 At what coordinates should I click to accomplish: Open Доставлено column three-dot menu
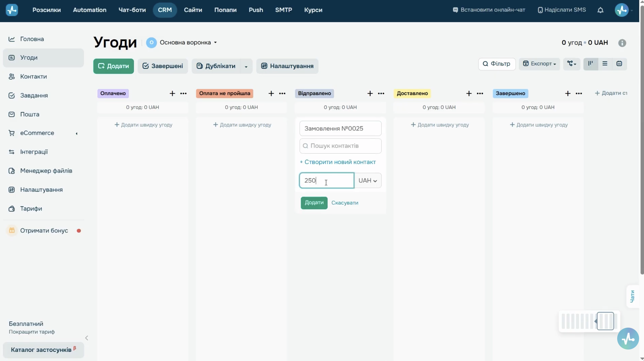point(480,94)
